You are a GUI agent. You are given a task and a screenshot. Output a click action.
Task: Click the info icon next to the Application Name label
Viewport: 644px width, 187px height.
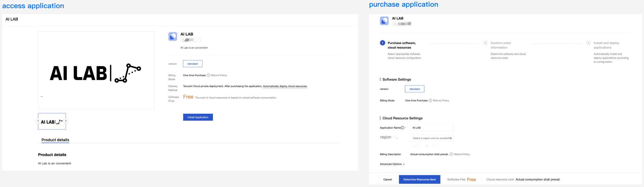pyautogui.click(x=402, y=128)
